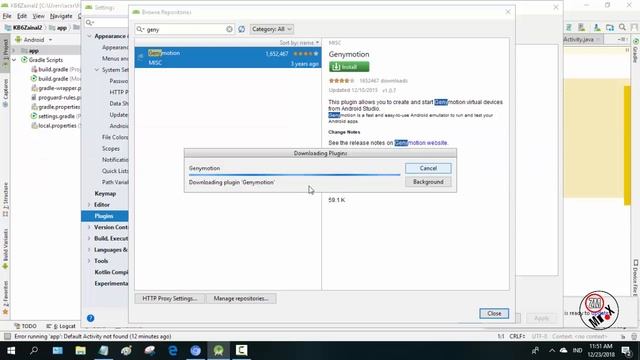Screen dimensions: 640x360
Task: Open Windows notification center icon
Action: (x=627, y=351)
